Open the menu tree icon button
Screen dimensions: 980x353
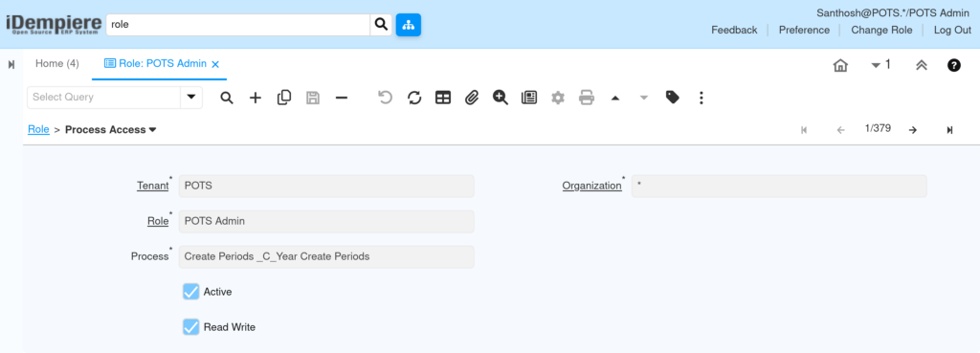pos(408,25)
